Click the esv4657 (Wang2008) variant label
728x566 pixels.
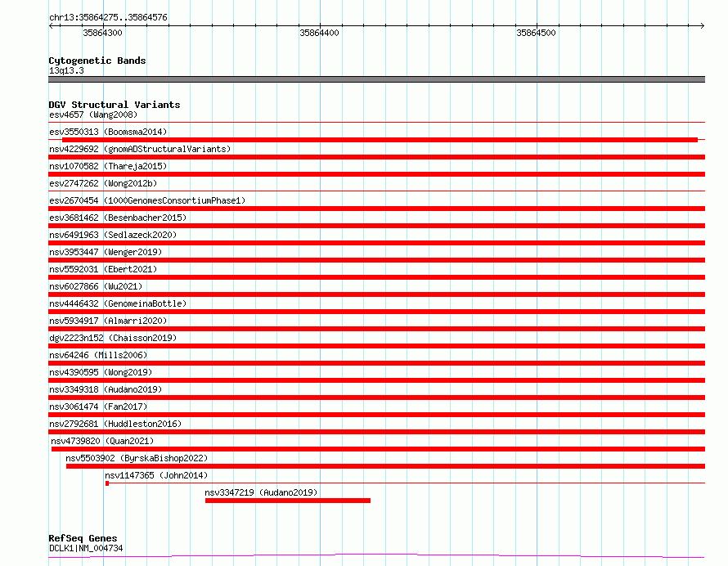point(93,115)
